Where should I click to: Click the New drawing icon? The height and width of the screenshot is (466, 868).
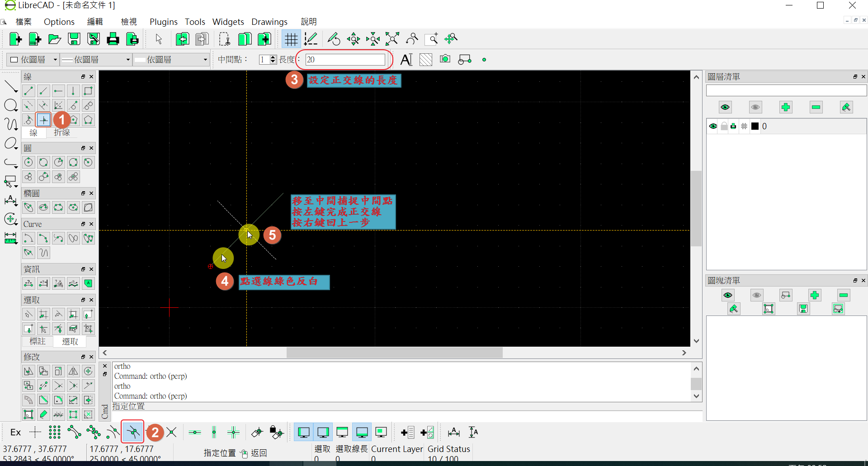pos(16,39)
